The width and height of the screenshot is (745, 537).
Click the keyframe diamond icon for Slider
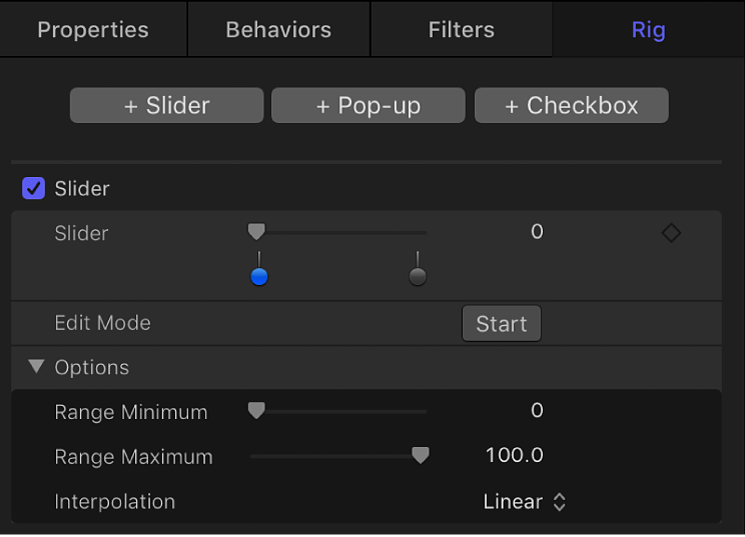(671, 233)
